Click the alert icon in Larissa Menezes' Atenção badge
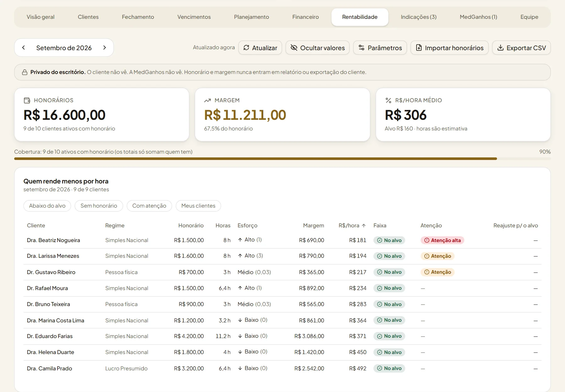 coord(427,256)
